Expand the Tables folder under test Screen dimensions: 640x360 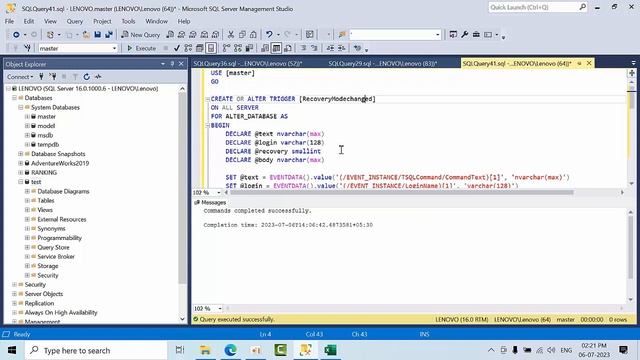point(27,201)
